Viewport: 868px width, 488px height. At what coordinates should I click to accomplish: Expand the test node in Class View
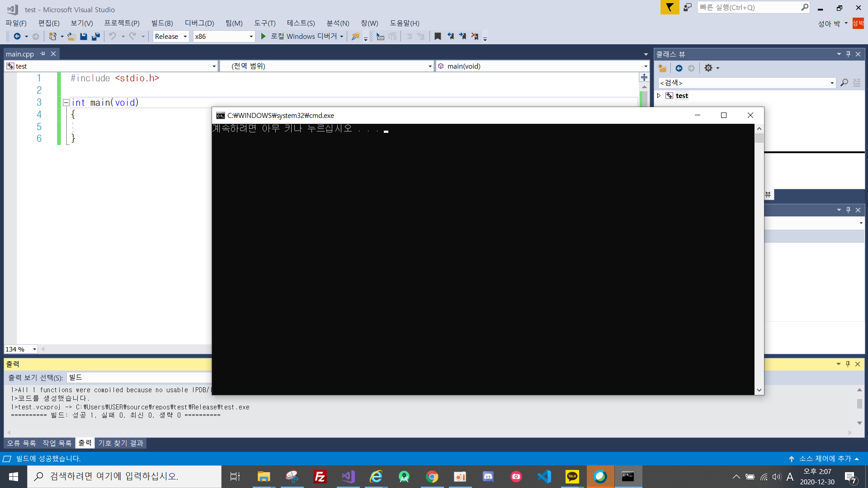point(659,96)
